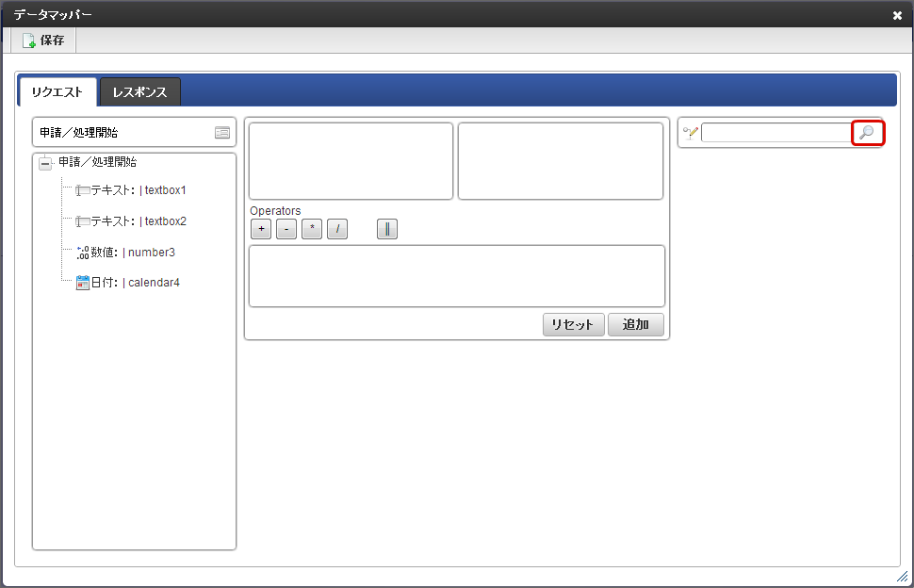Close the データマッパー dialog
The height and width of the screenshot is (588, 914).
[897, 16]
